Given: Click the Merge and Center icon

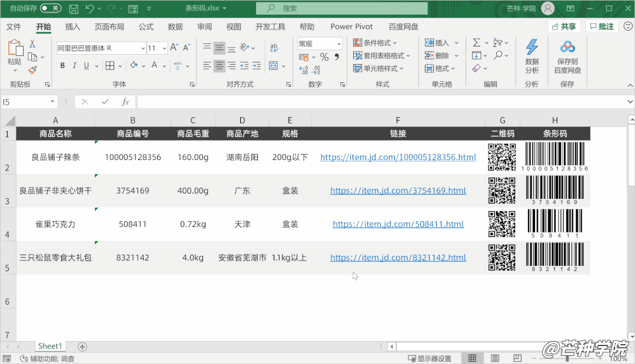Looking at the screenshot, I should [274, 66].
